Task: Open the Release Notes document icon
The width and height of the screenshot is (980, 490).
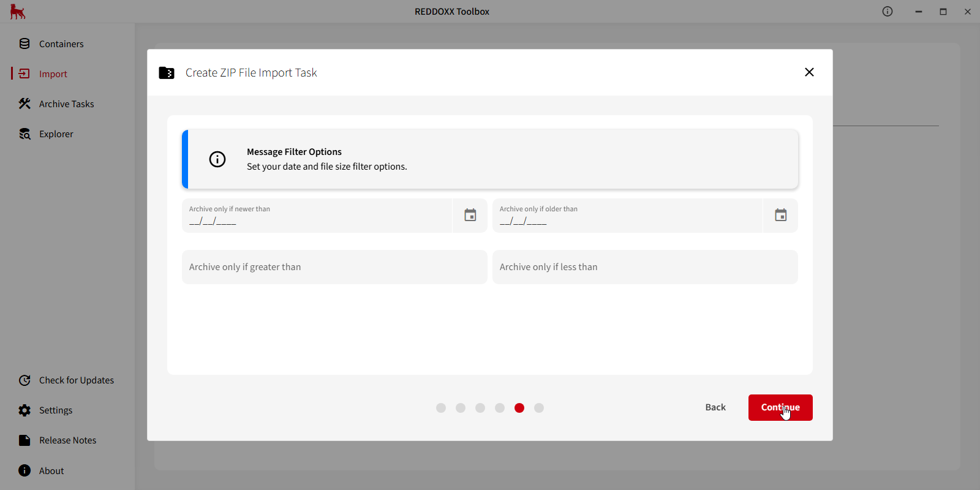Action: click(24, 440)
